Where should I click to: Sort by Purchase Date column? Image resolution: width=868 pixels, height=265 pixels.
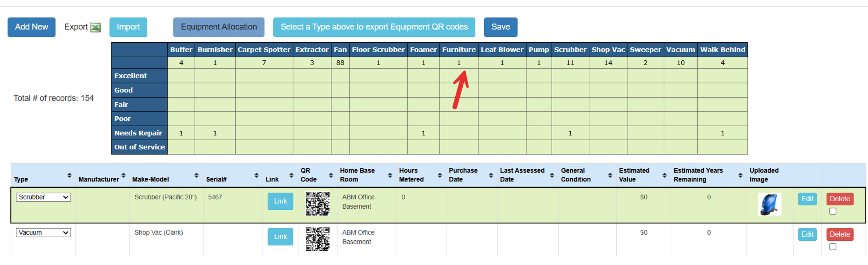(x=491, y=175)
